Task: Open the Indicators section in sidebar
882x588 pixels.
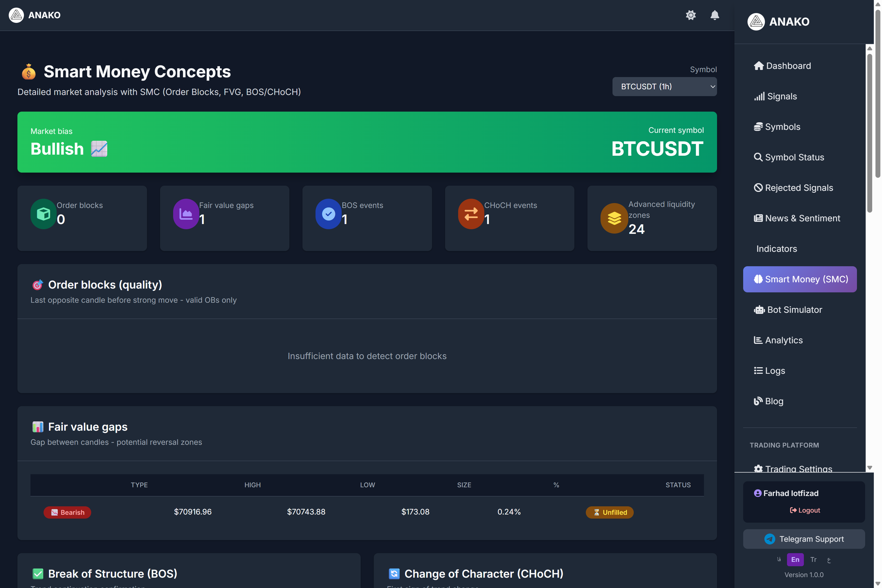Action: 776,249
